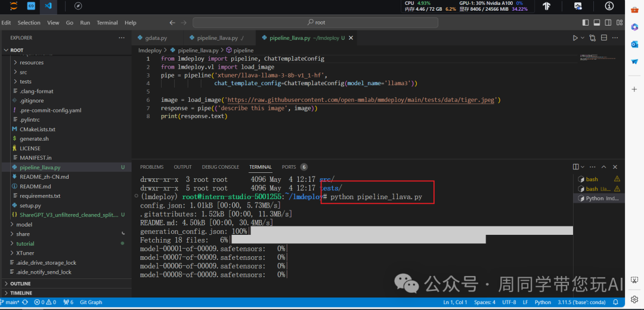Click the Run Python File play icon

[x=575, y=38]
